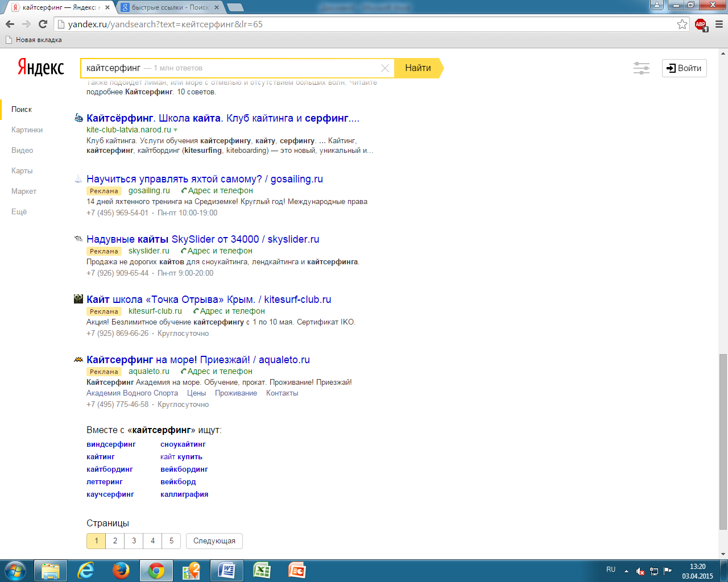This screenshot has height=582, width=728.
Task: Open Microsoft Word from the taskbar
Action: pyautogui.click(x=226, y=571)
